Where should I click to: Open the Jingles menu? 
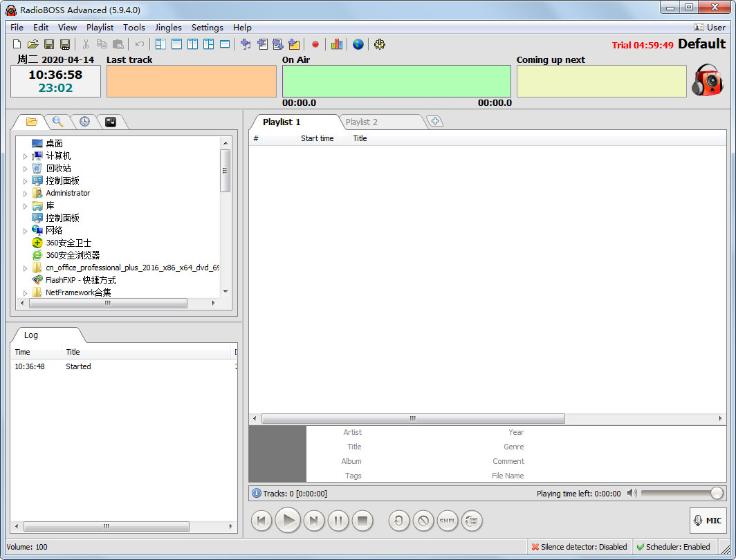coord(168,28)
